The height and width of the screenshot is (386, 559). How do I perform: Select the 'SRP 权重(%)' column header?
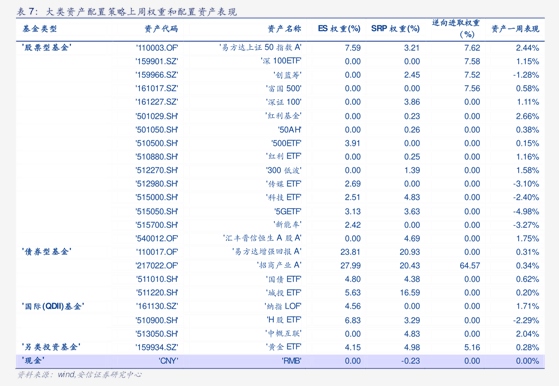(x=395, y=29)
